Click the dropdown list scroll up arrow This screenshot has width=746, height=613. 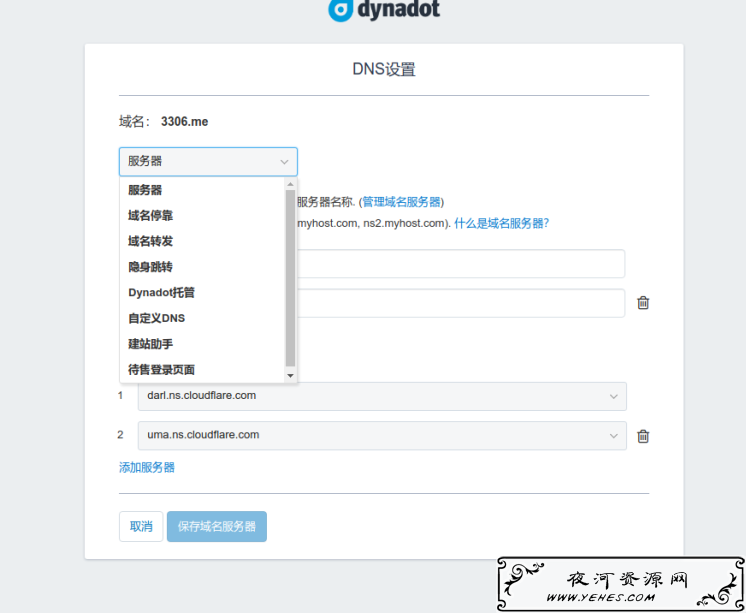tap(290, 184)
